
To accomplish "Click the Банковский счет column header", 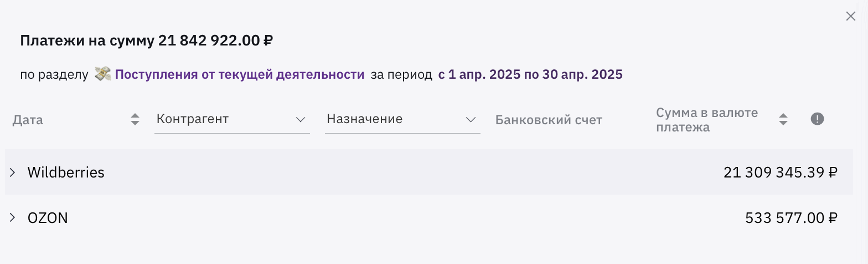I will click(549, 120).
